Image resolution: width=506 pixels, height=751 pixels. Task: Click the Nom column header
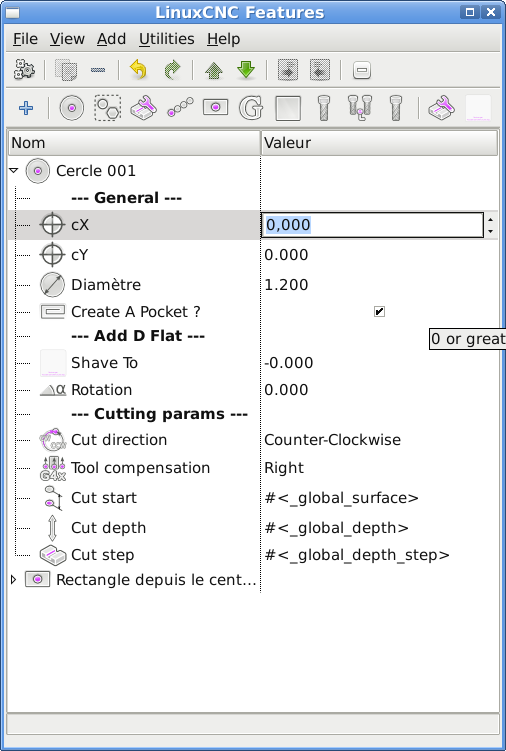pos(134,143)
